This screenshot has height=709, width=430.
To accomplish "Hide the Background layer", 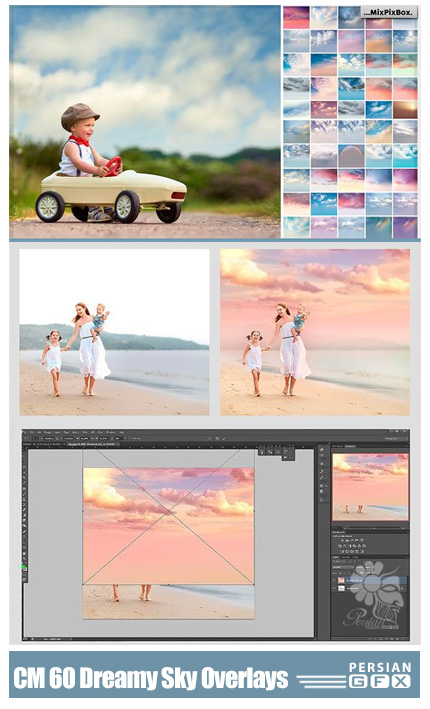I will [x=334, y=588].
